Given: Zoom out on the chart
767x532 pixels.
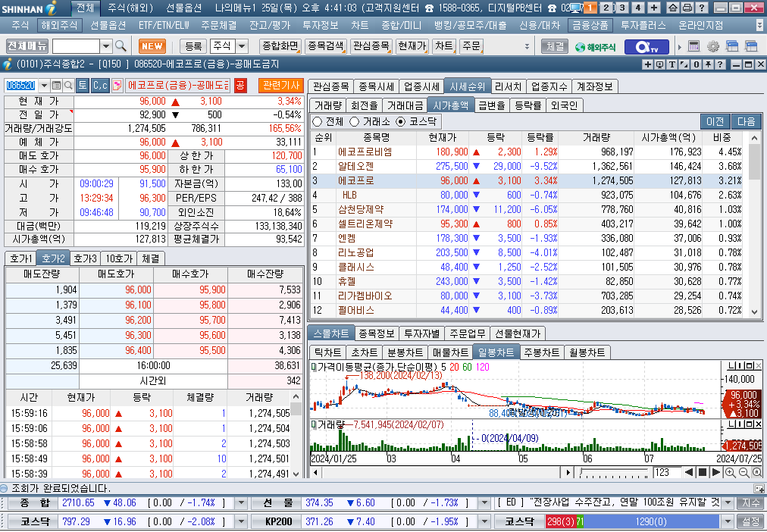Looking at the screenshot, I should [744, 472].
